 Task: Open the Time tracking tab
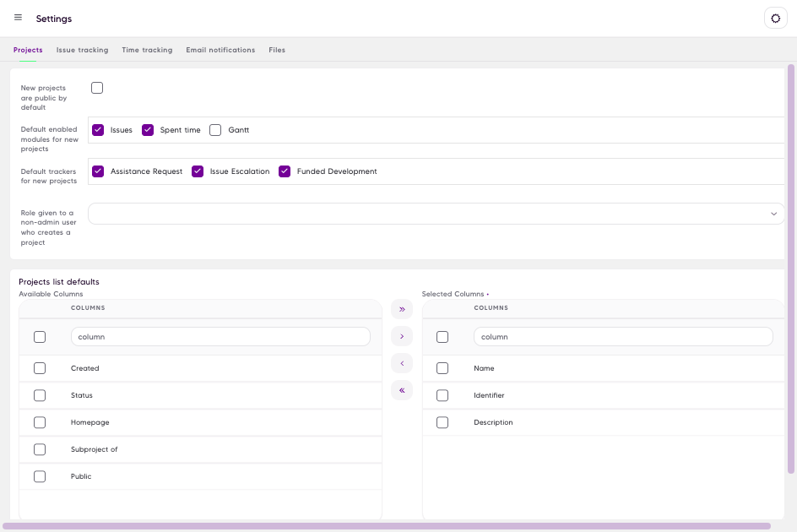(147, 50)
